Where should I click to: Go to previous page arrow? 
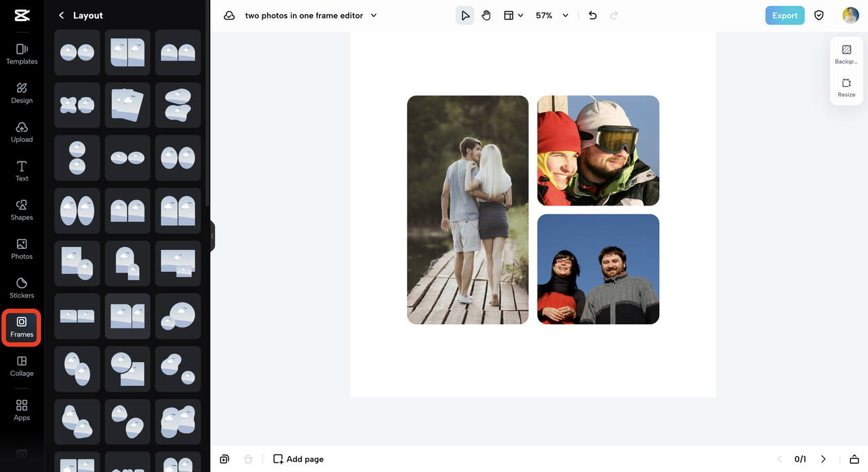pyautogui.click(x=779, y=459)
